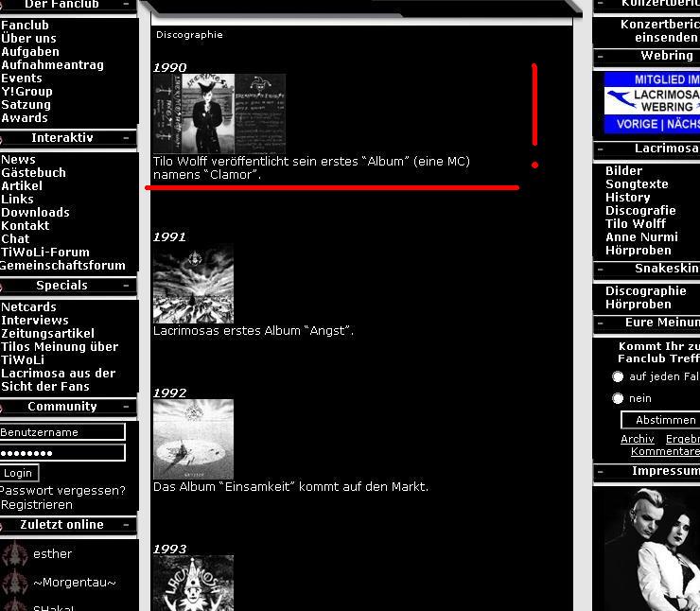Image resolution: width=700 pixels, height=611 pixels.
Task: Open the 'Passwort vergessen?' link
Action: (x=62, y=491)
